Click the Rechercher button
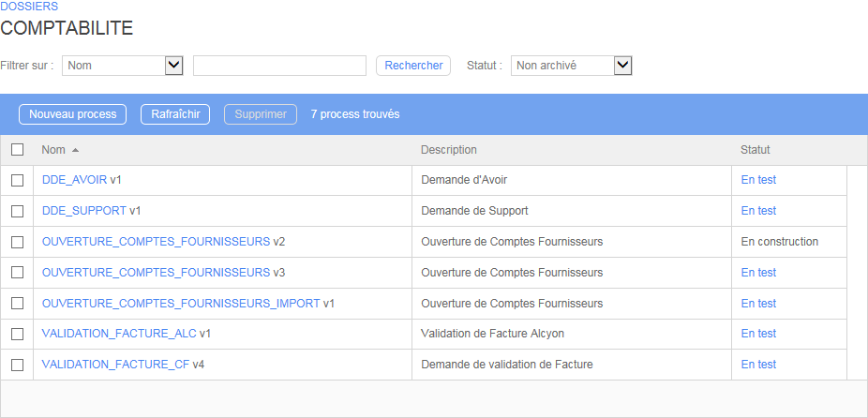The image size is (868, 418). [413, 65]
